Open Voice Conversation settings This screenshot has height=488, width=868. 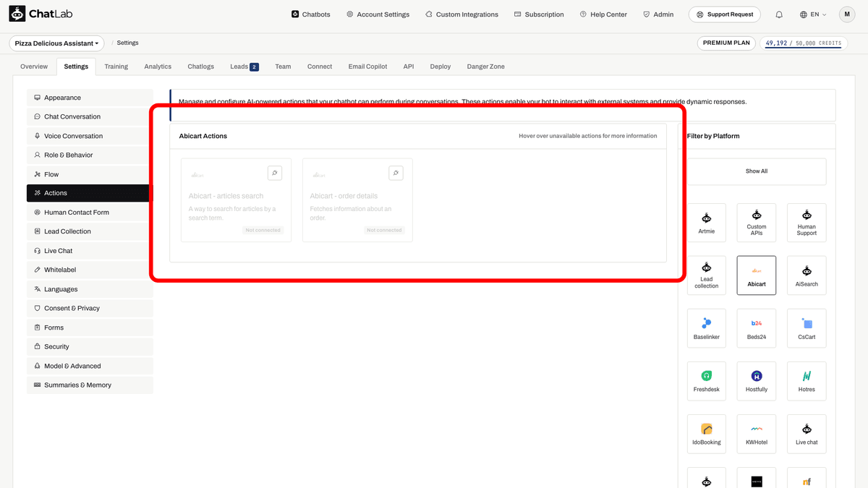point(90,136)
